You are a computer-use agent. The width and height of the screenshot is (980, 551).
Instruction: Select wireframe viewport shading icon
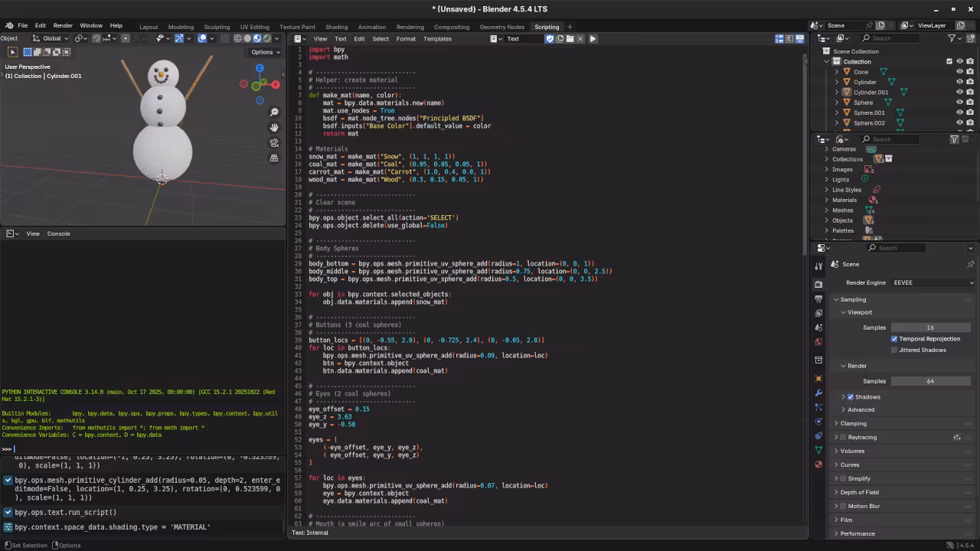click(x=238, y=38)
